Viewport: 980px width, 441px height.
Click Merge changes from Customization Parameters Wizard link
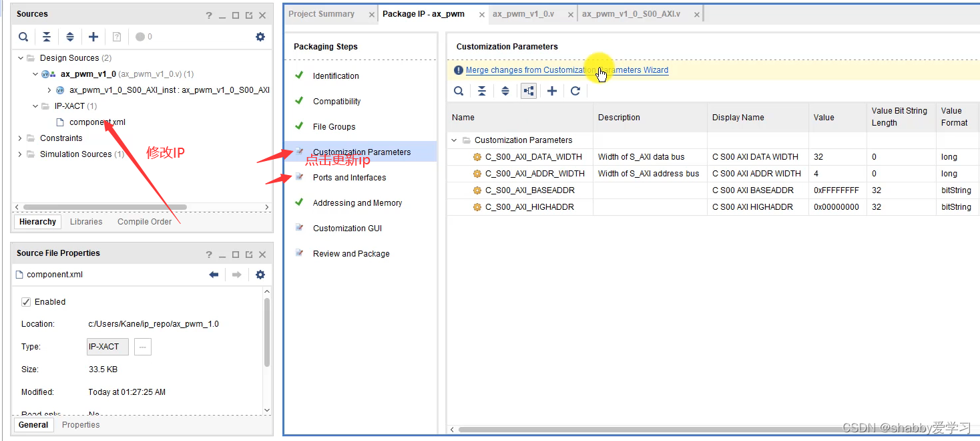click(567, 70)
